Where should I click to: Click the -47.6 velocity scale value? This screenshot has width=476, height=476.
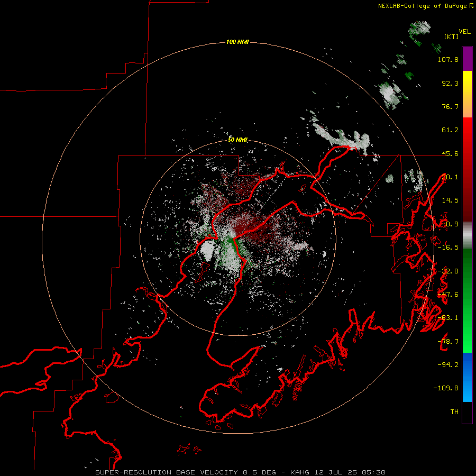click(x=448, y=295)
